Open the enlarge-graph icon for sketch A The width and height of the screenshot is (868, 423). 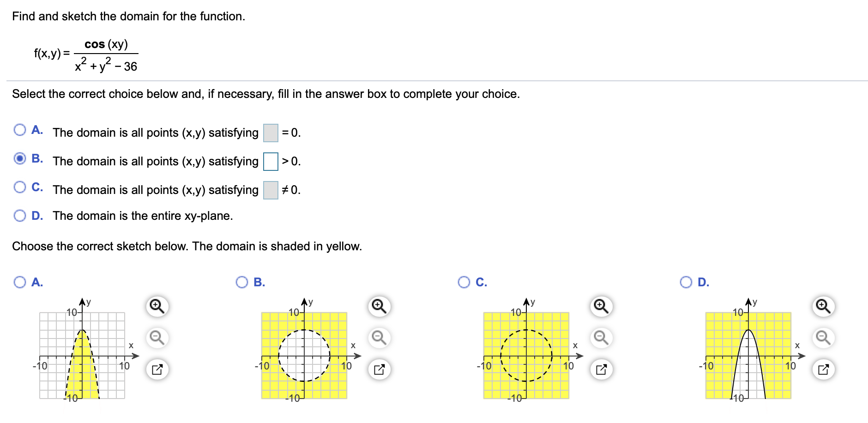[157, 369]
